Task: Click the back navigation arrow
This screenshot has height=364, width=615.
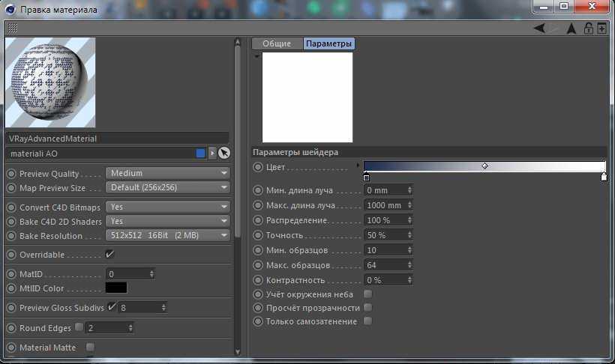Action: [x=538, y=28]
